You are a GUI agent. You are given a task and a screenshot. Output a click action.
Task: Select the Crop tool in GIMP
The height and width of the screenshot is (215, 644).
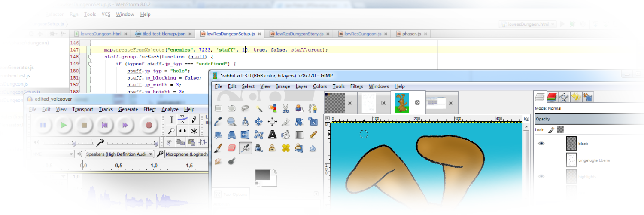[286, 122]
